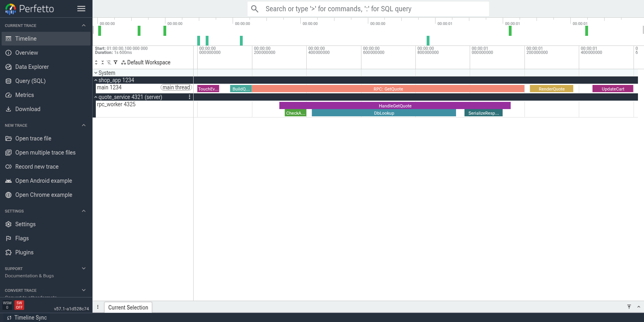Click the Timeline icon in the sidebar

coord(8,39)
